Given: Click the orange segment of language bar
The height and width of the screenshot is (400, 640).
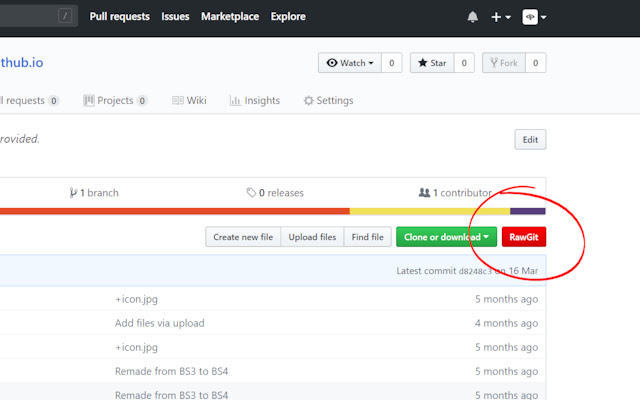Looking at the screenshot, I should (x=175, y=211).
